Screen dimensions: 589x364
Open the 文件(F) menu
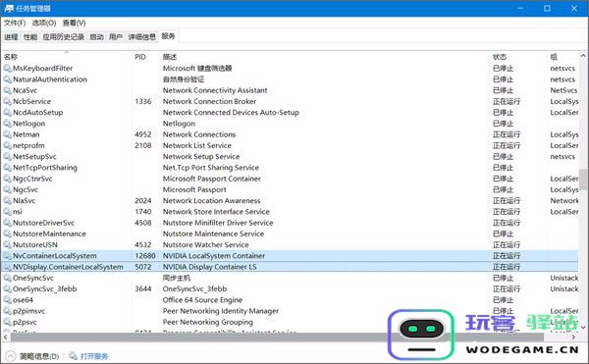pos(15,23)
